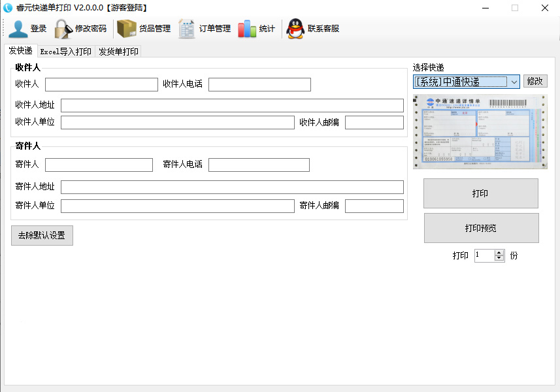This screenshot has width=560, height=392.
Task: Click the 中通 waybill preview thumbnail
Action: tap(480, 132)
